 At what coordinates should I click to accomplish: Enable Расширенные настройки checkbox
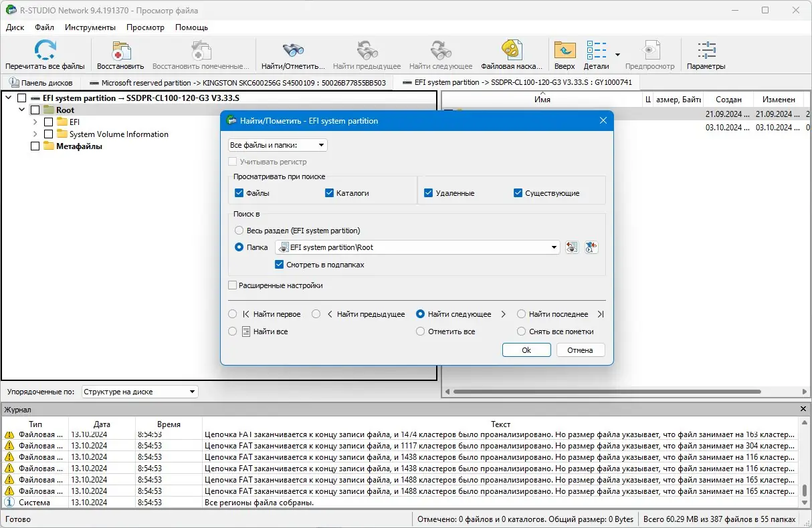point(233,285)
